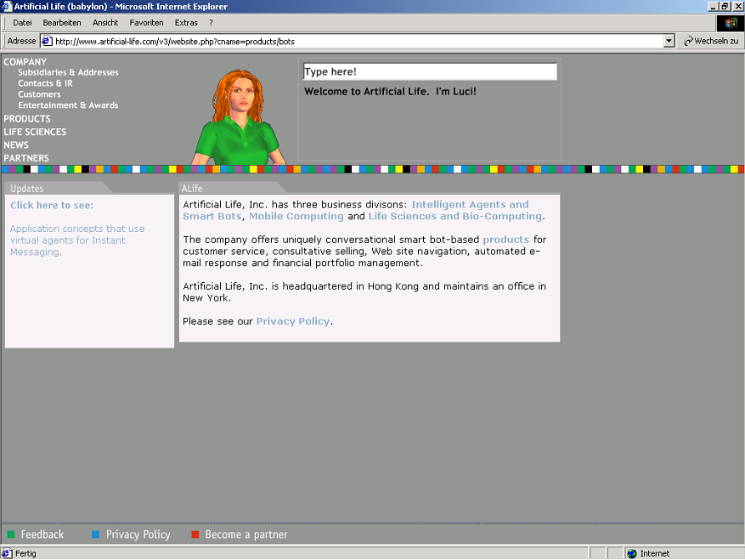Open the Datei menu
Screen dimensions: 745x560
click(22, 23)
